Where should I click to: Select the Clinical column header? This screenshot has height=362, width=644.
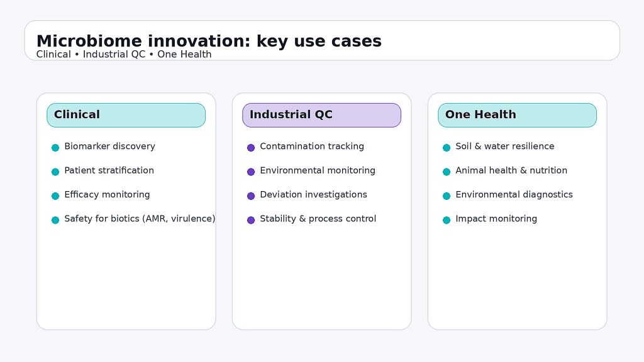pos(126,115)
